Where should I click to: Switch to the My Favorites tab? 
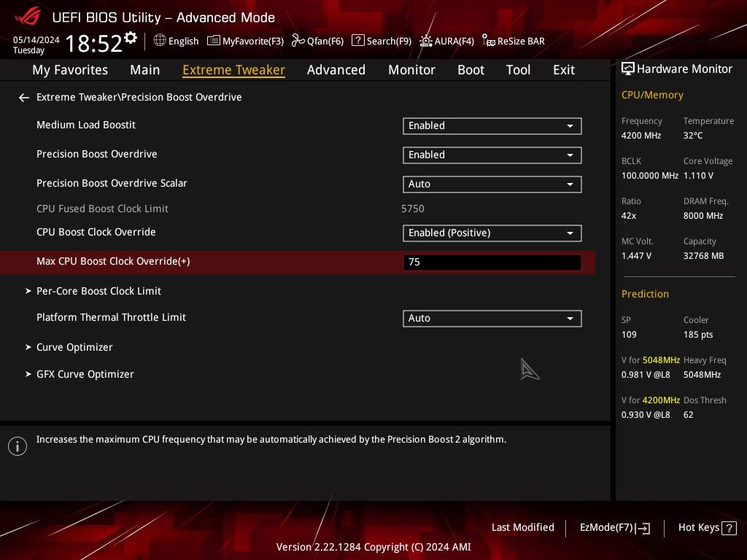(70, 70)
